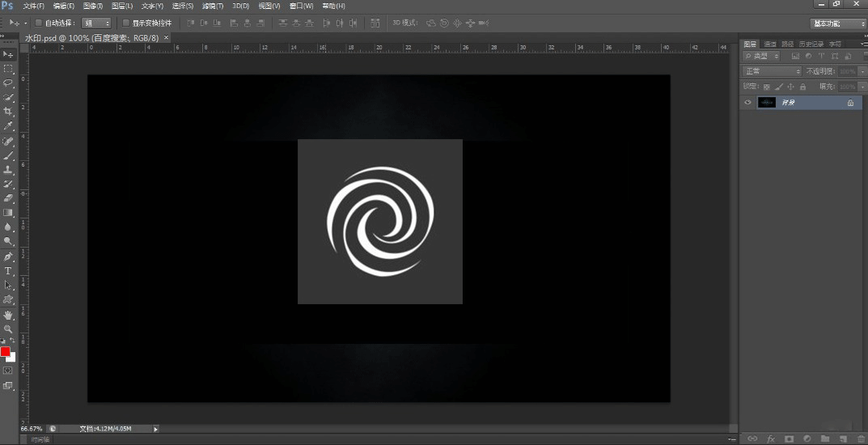The height and width of the screenshot is (445, 868).
Task: Toggle lock position icon
Action: click(x=791, y=87)
